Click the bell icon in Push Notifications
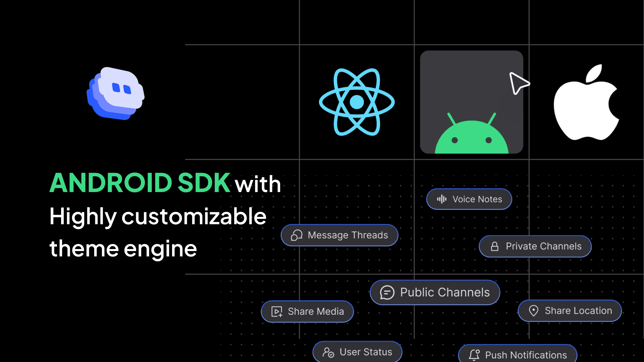This screenshot has width=644, height=362. tap(474, 355)
